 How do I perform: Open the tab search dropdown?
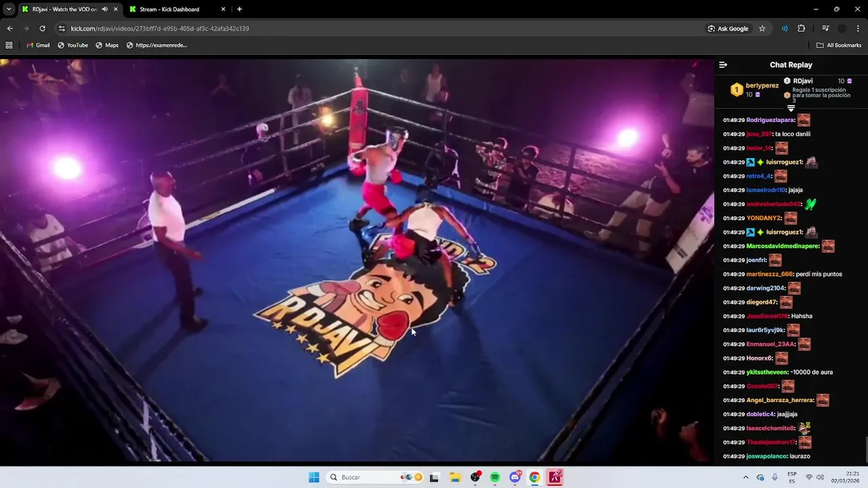click(8, 9)
